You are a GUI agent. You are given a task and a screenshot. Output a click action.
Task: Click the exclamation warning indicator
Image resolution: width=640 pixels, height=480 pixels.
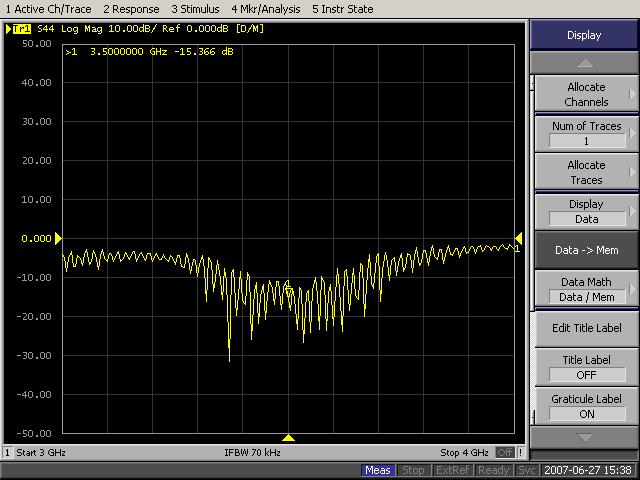(x=521, y=452)
